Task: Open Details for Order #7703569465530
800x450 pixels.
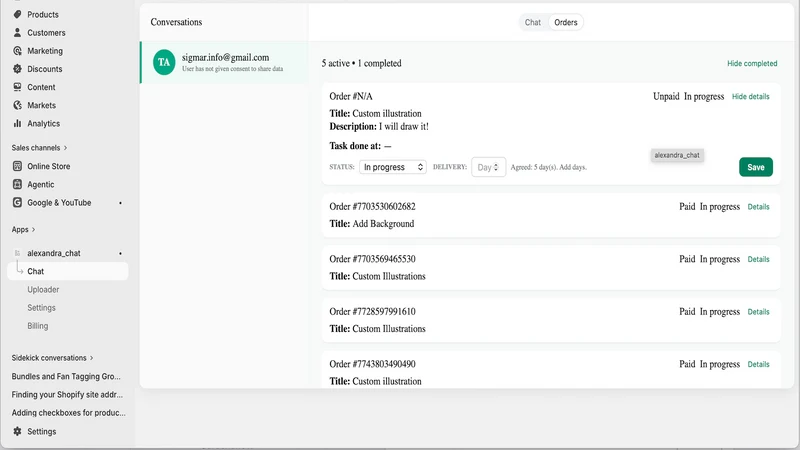Action: click(x=758, y=259)
